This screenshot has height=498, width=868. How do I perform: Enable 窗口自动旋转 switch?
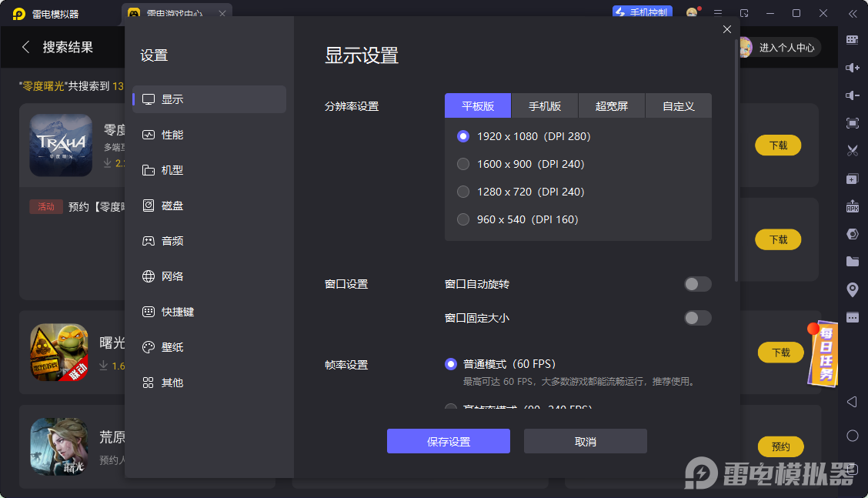point(697,284)
